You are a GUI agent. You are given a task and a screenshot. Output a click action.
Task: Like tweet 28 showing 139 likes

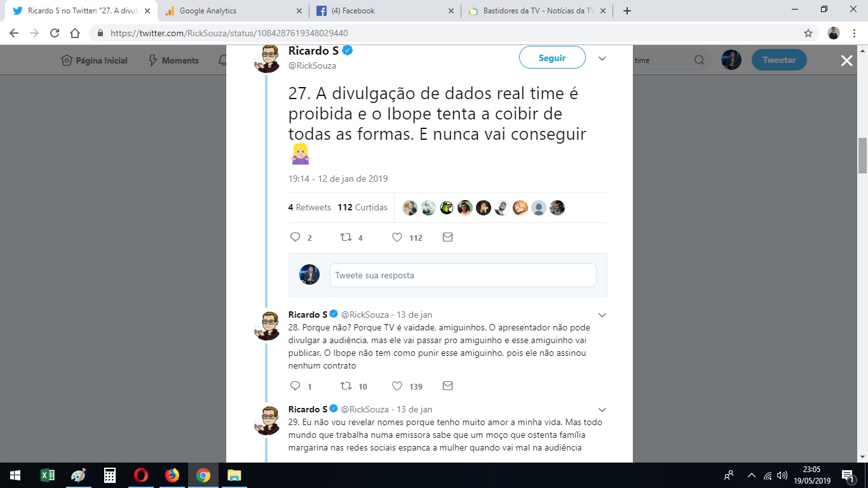point(397,386)
